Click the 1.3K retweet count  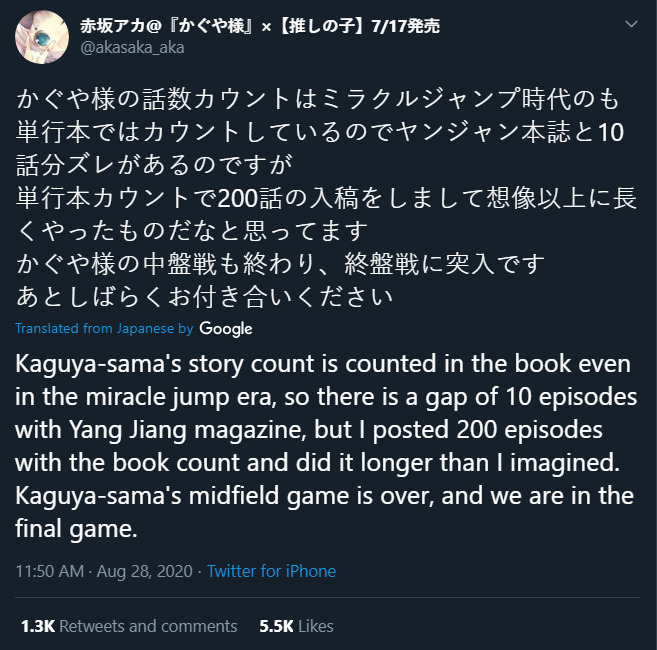38,626
